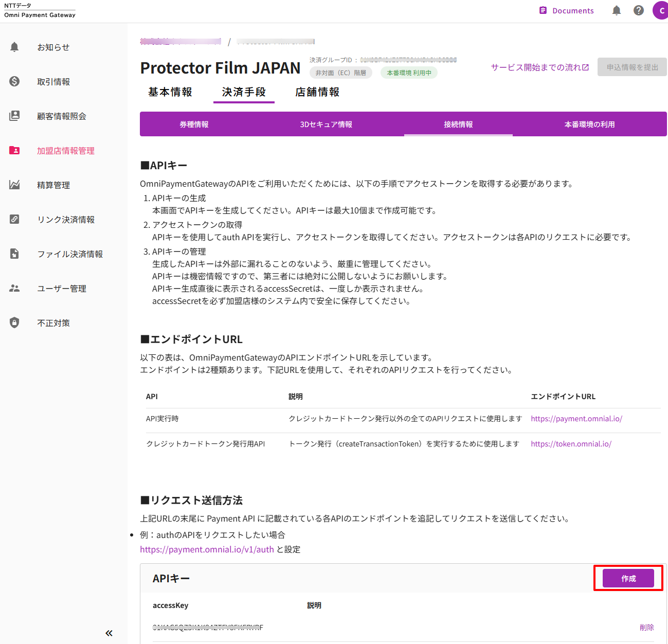Viewport: 668px width, 644px height.
Task: Open お知らせ menu item
Action: click(x=53, y=47)
